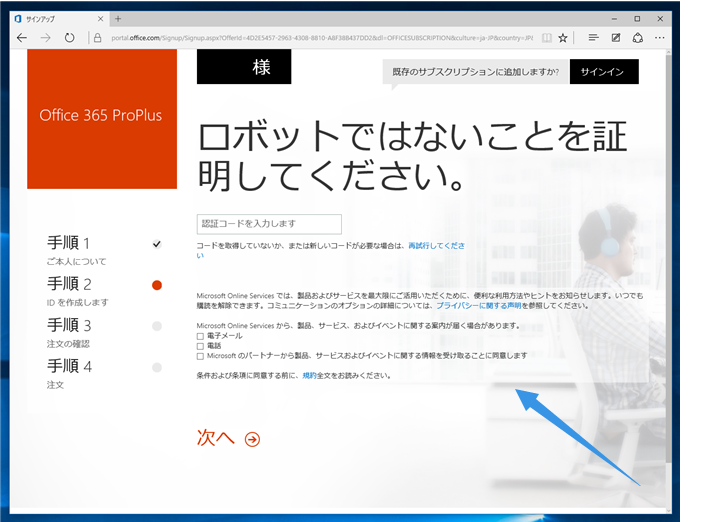Select 手順 4 注文 step
The height and width of the screenshot is (522, 702).
point(104,373)
